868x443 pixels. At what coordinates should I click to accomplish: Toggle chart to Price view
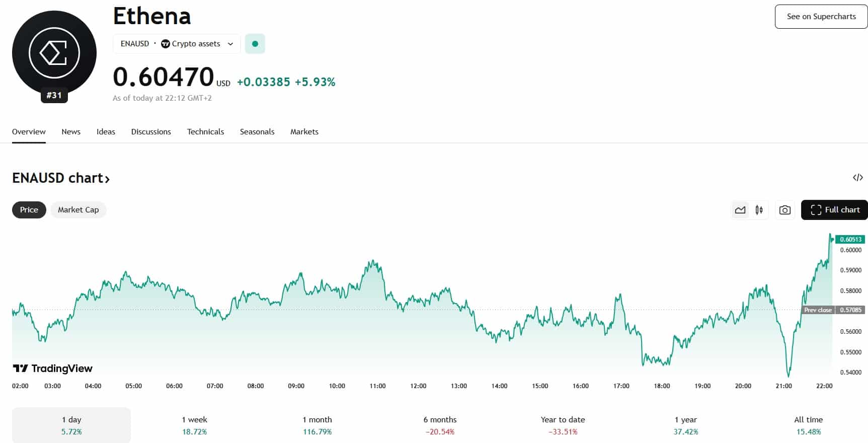point(29,210)
